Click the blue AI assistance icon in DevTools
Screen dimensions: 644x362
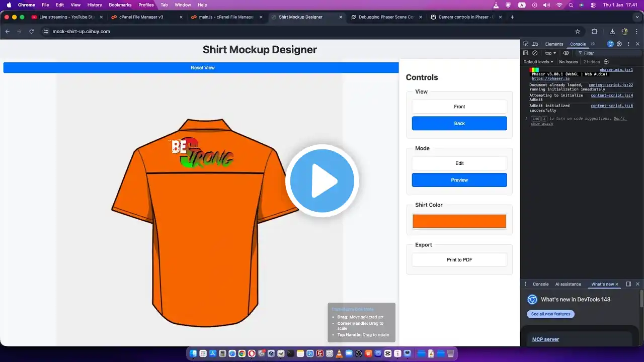tap(610, 44)
